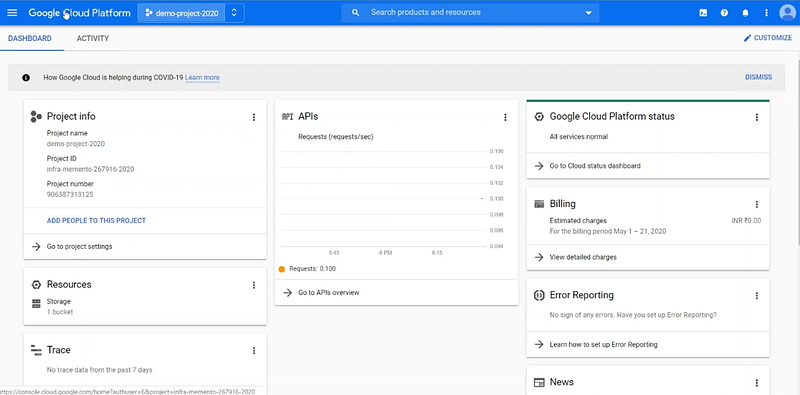The width and height of the screenshot is (800, 395).
Task: Open the Storage 1 bucket resource
Action: point(60,307)
